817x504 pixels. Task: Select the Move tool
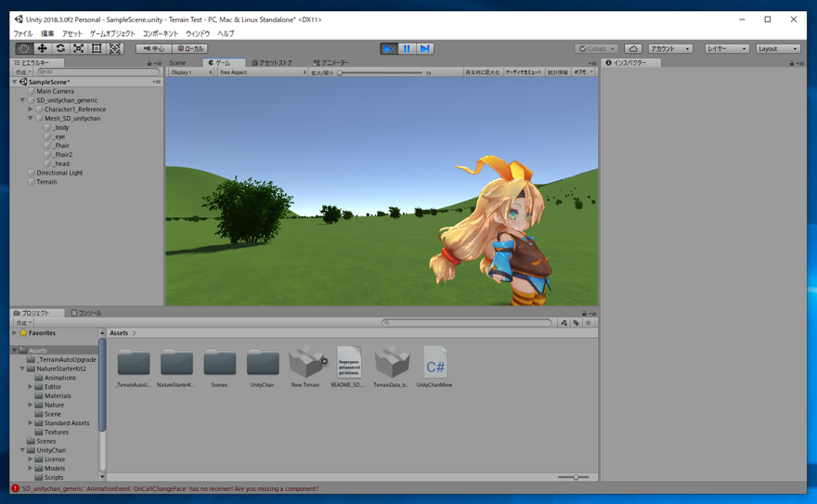tap(42, 48)
